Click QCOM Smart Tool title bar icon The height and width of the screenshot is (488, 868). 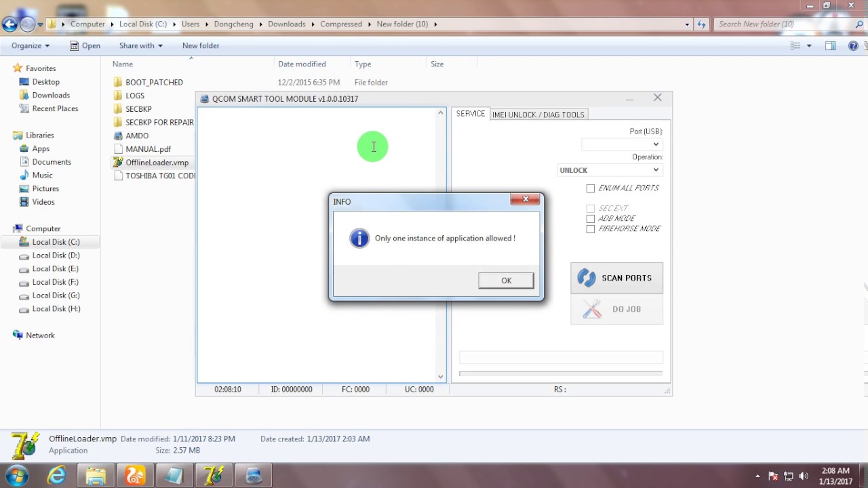click(204, 99)
